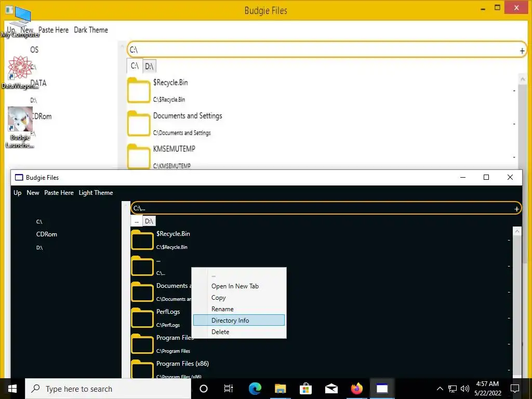This screenshot has height=399, width=532.
Task: Switch to D:\ tab in dark window
Action: [149, 221]
